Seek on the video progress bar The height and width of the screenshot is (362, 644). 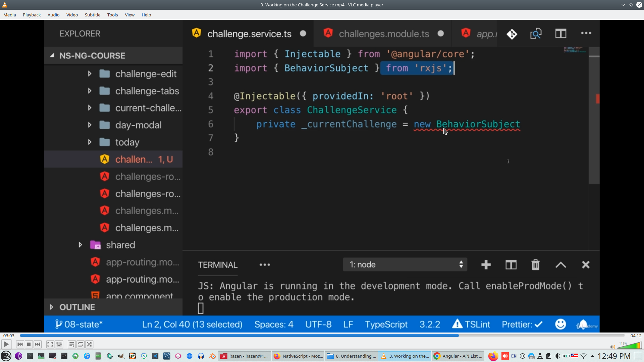tap(322, 336)
